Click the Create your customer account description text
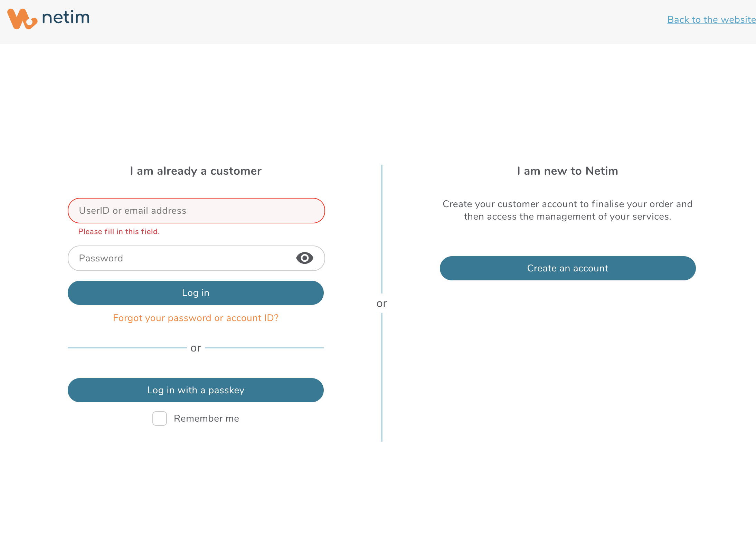Image resolution: width=756 pixels, height=539 pixels. [567, 210]
